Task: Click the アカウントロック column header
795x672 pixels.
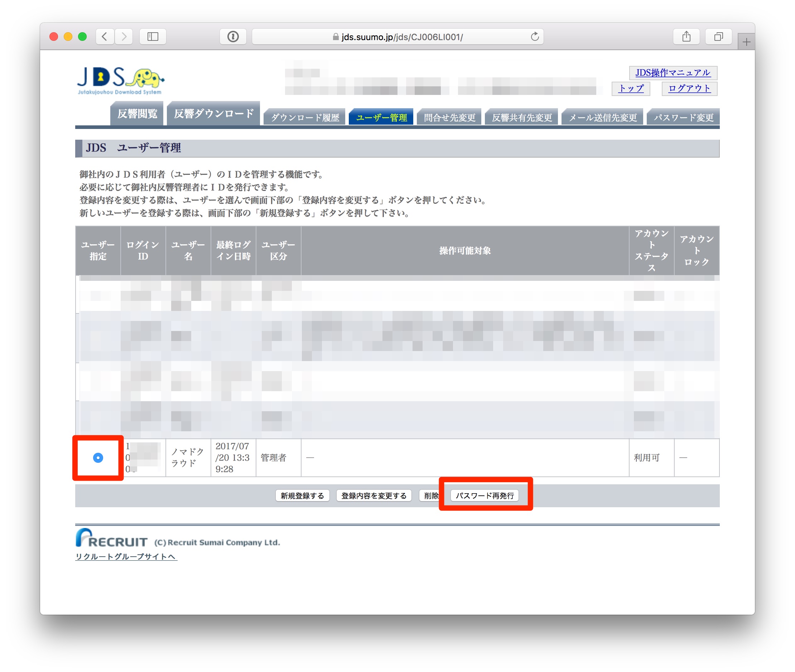Action: (x=697, y=251)
